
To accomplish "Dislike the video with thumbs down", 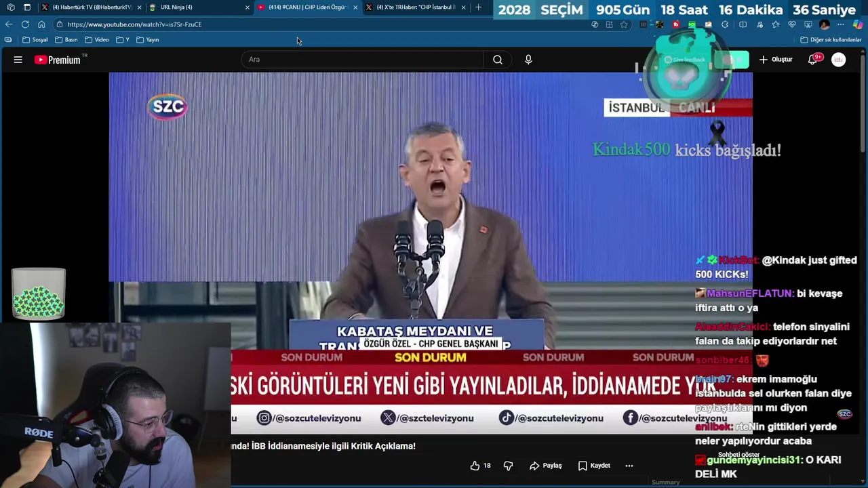I will coord(508,466).
